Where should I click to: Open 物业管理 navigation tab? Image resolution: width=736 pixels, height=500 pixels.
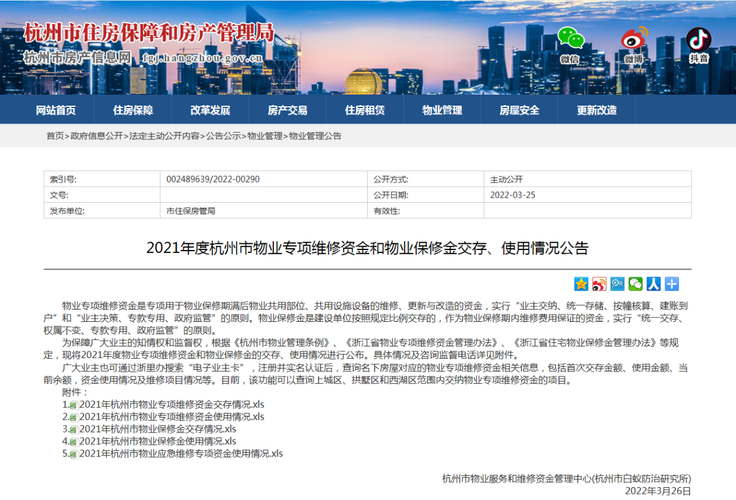(x=442, y=110)
